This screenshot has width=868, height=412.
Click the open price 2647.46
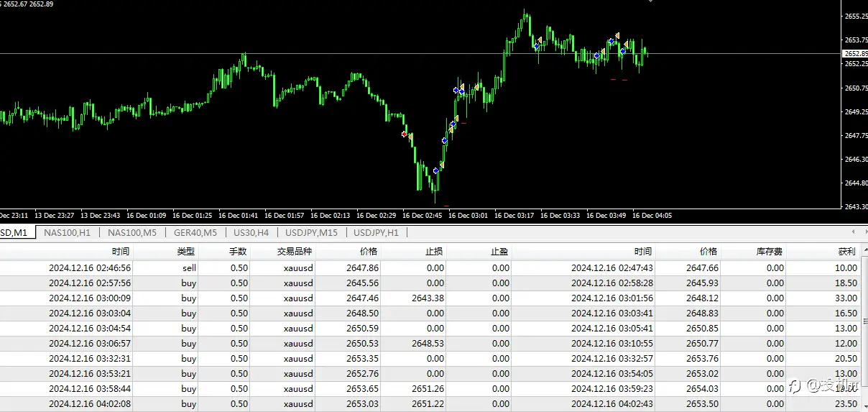pyautogui.click(x=362, y=298)
